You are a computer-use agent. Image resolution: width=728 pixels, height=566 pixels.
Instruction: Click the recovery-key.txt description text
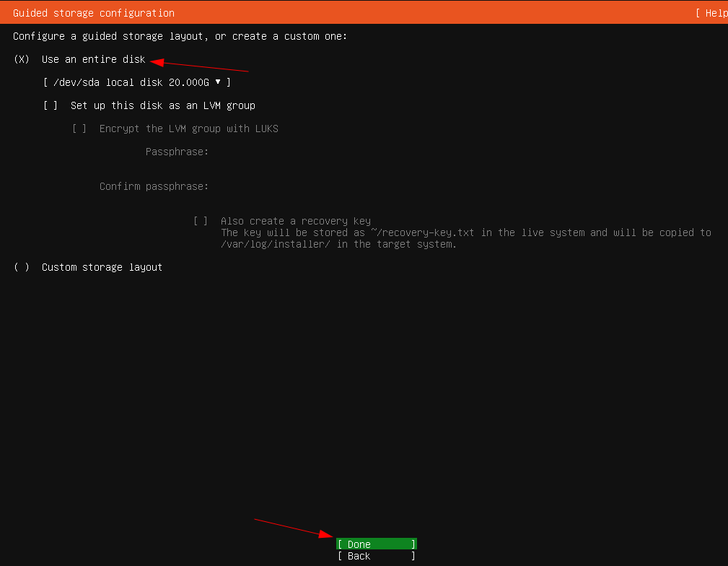465,232
